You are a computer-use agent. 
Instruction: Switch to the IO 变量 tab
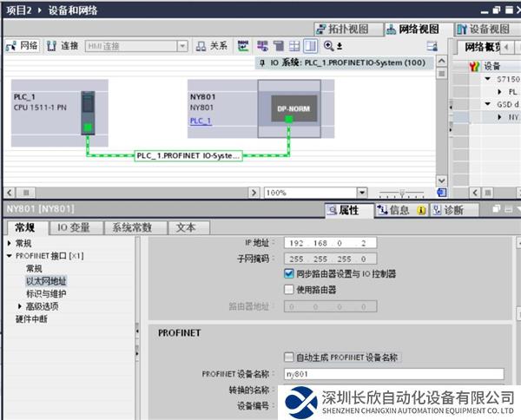coord(74,228)
